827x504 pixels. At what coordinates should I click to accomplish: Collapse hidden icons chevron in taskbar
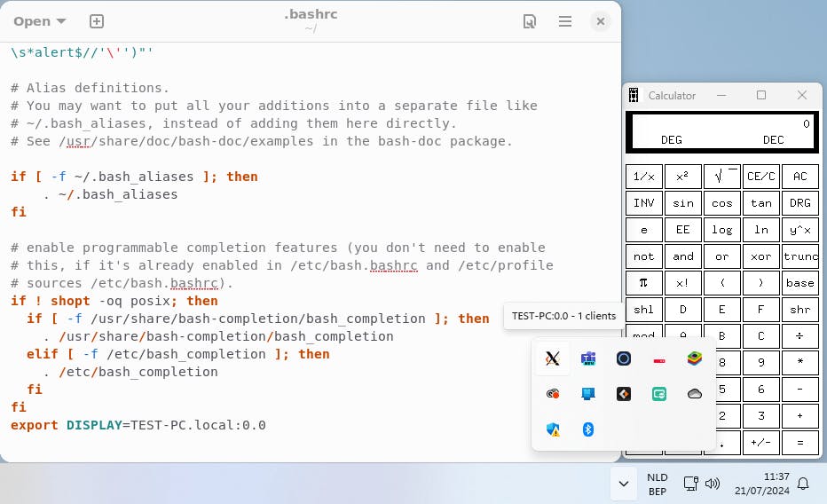(624, 484)
